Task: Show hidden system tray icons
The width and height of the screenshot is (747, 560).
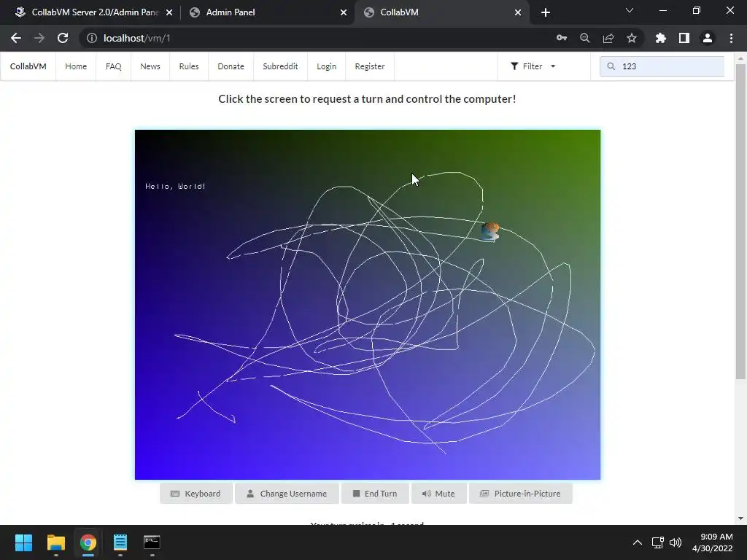Action: tap(637, 542)
